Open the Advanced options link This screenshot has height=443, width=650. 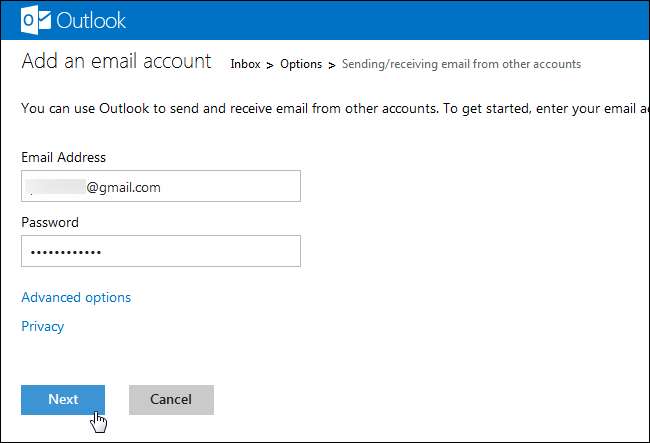[x=76, y=297]
